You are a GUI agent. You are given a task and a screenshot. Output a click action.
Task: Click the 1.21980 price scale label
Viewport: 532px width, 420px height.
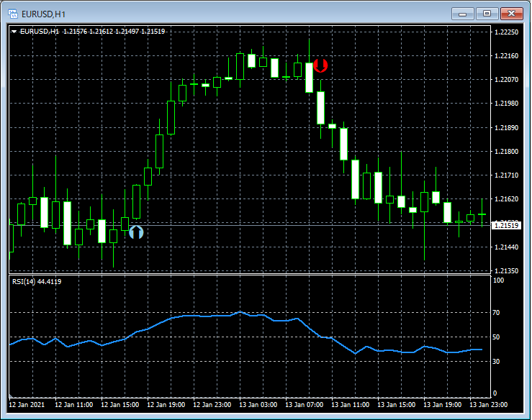pos(506,104)
